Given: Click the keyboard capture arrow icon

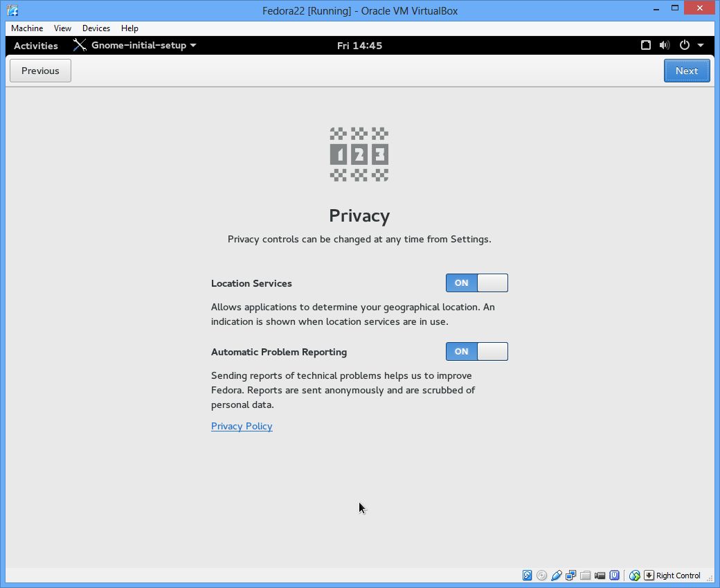Looking at the screenshot, I should point(649,575).
